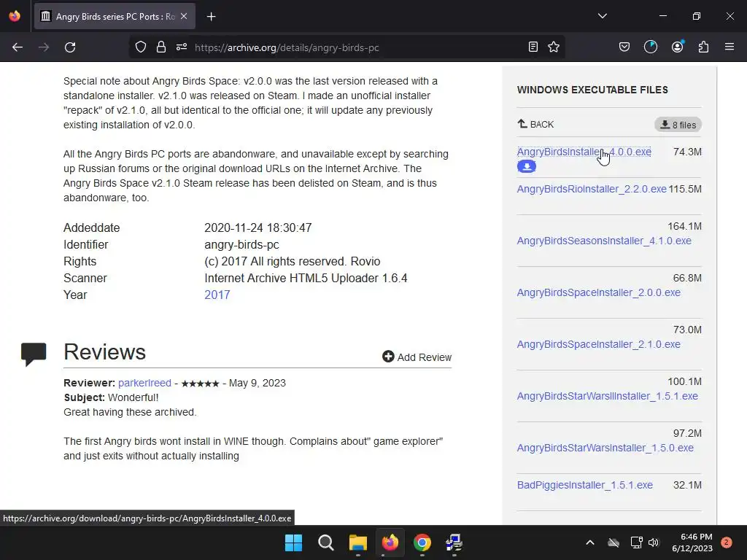Toggle Reader View icon in address bar
The image size is (747, 560).
pyautogui.click(x=533, y=47)
